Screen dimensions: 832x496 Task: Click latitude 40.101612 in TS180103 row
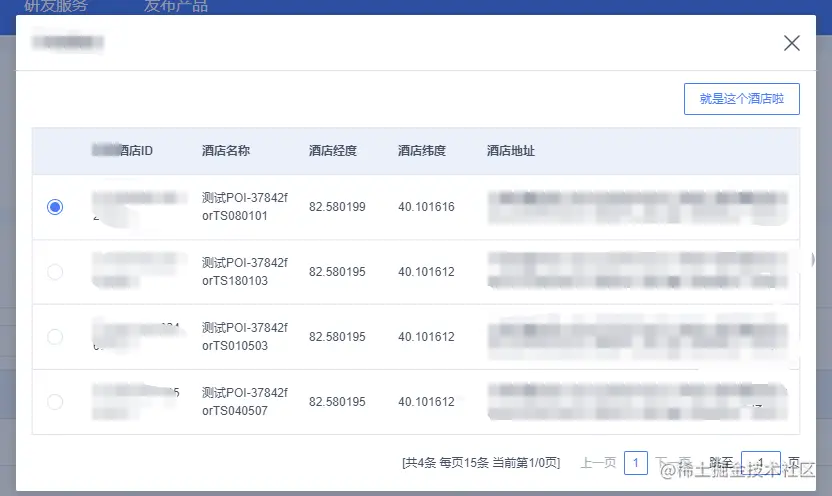coord(426,272)
